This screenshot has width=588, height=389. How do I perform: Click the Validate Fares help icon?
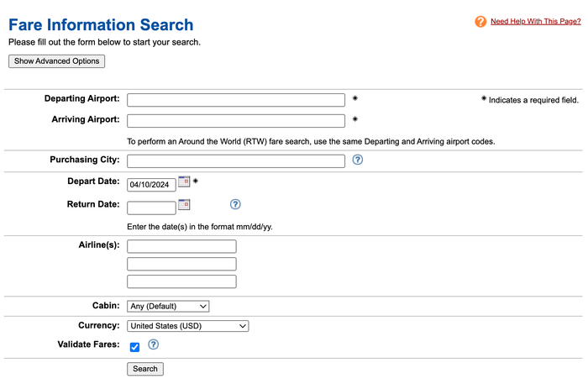point(153,344)
